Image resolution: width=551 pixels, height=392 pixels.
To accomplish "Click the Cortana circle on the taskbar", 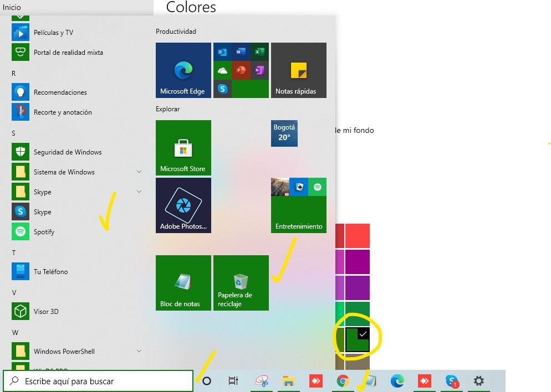I will pos(207,381).
